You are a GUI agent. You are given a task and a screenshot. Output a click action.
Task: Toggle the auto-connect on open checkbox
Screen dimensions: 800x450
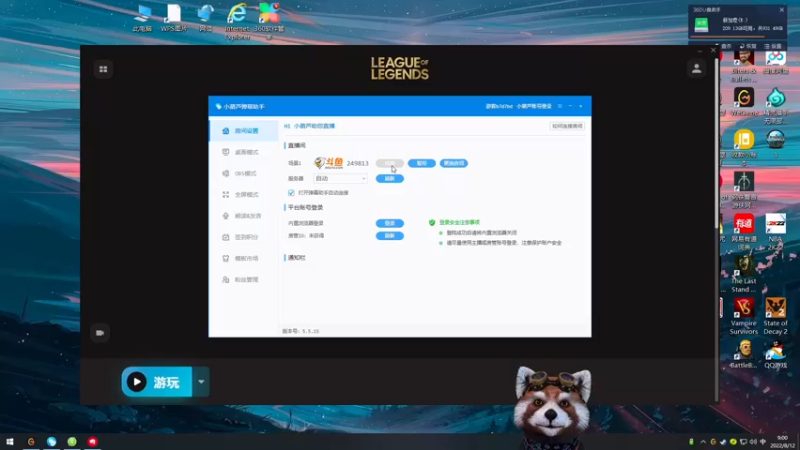coord(291,193)
